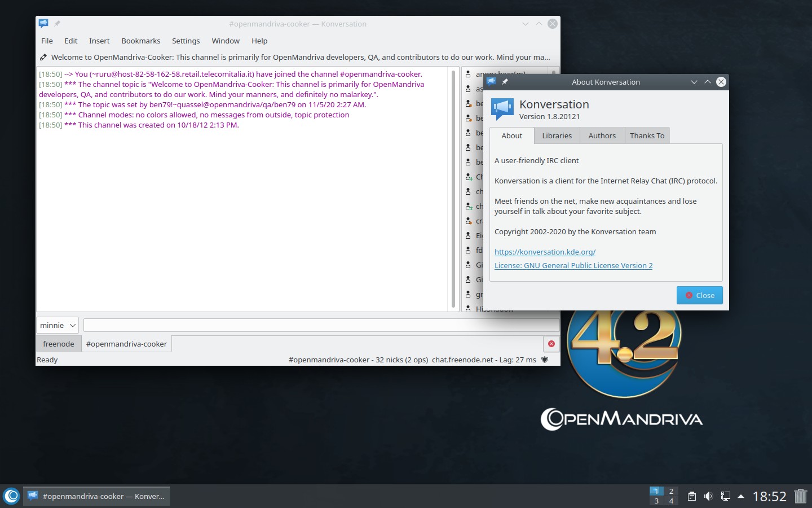Click the 'chat.freenode.net - Lag: 27 ms' status
This screenshot has height=508, width=812.
point(484,360)
